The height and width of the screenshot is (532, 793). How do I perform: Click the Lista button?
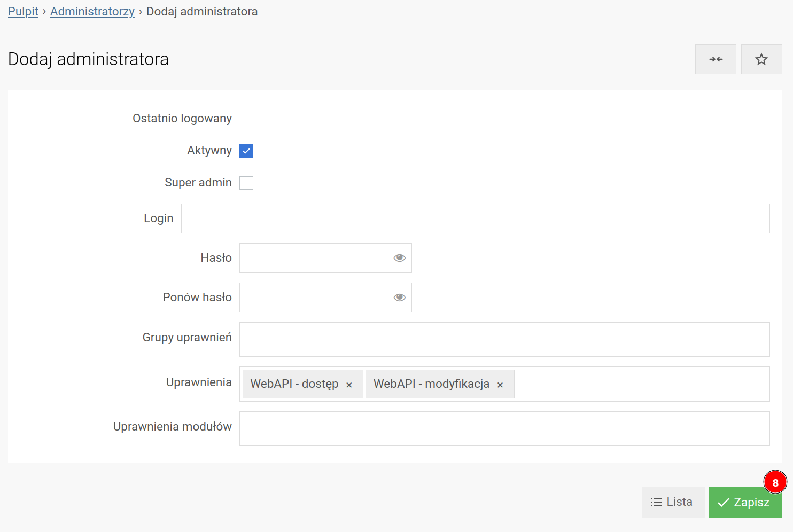(x=673, y=502)
